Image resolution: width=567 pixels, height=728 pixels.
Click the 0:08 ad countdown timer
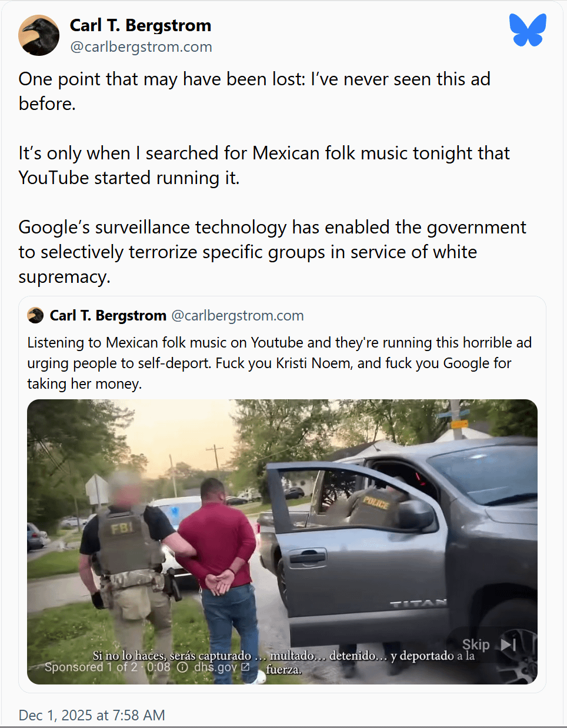click(158, 667)
